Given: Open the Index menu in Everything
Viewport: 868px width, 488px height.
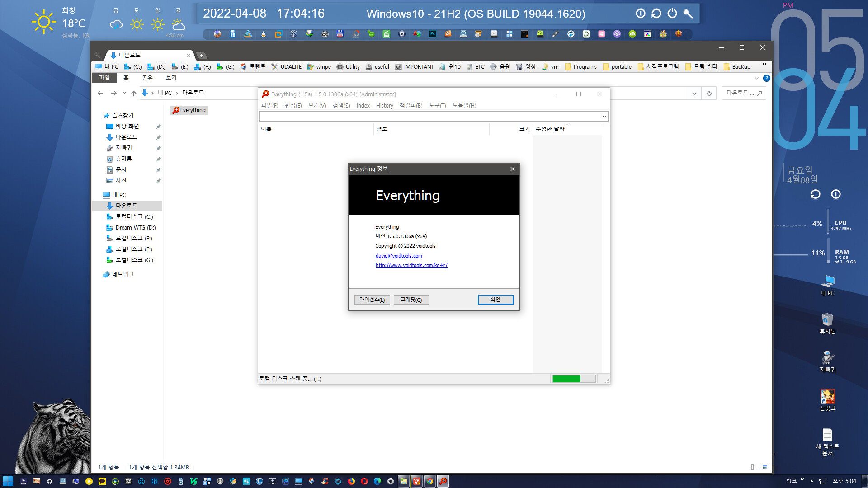Looking at the screenshot, I should coord(363,105).
